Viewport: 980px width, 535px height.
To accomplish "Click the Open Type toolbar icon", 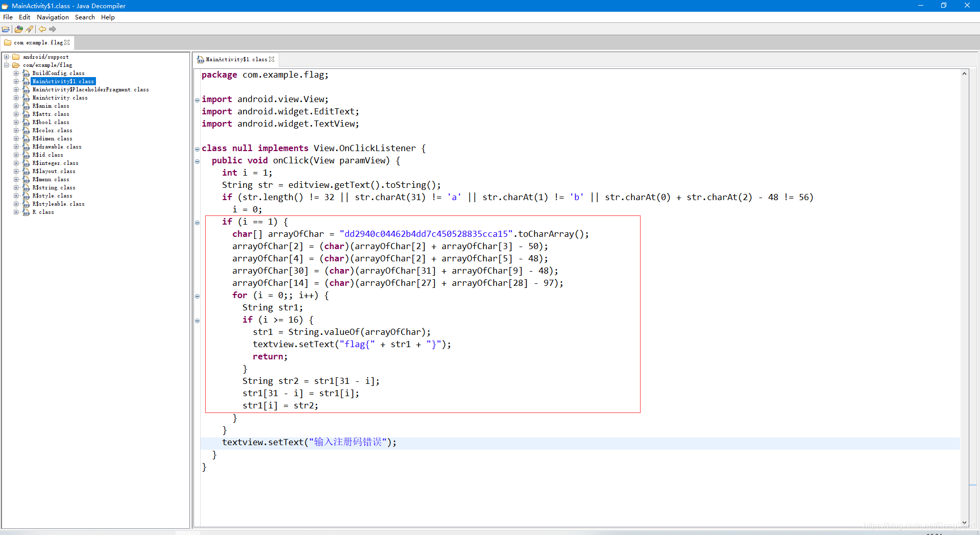I will 19,29.
